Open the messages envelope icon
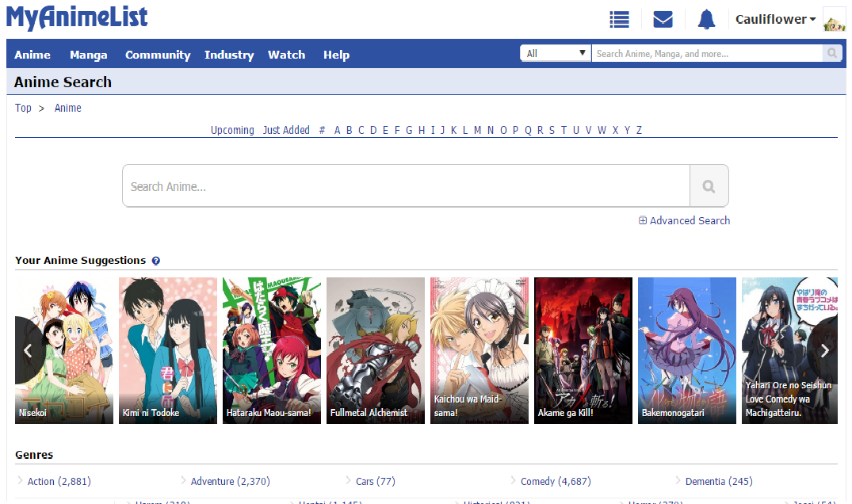Viewport: 852px width, 504px height. tap(663, 20)
